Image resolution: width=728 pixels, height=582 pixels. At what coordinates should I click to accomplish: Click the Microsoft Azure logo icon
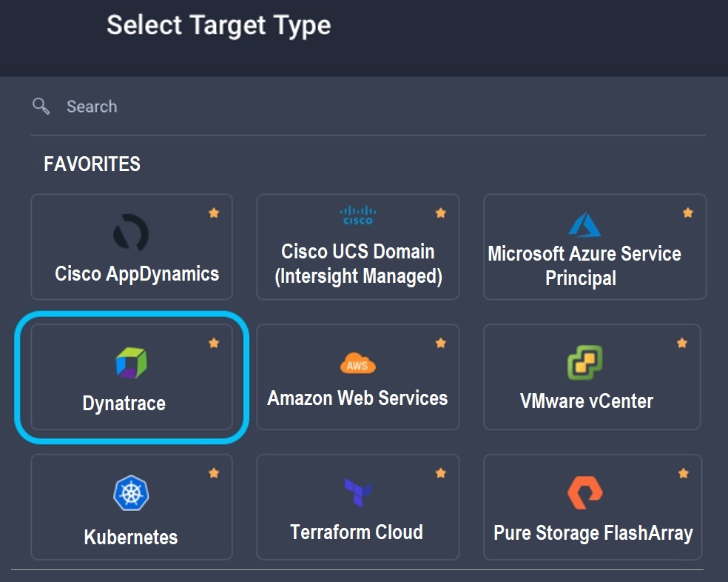tap(584, 224)
